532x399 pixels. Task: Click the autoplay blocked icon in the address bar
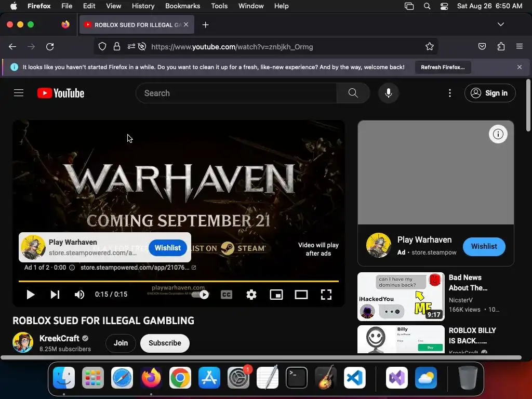tap(142, 47)
